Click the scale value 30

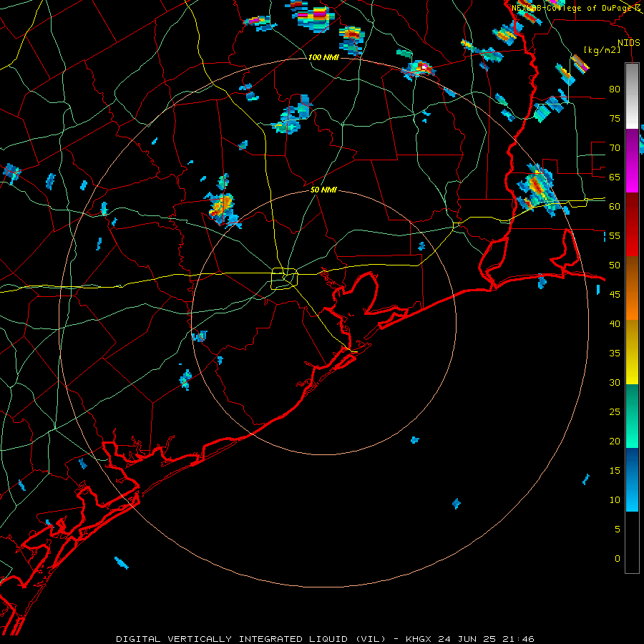tap(615, 382)
